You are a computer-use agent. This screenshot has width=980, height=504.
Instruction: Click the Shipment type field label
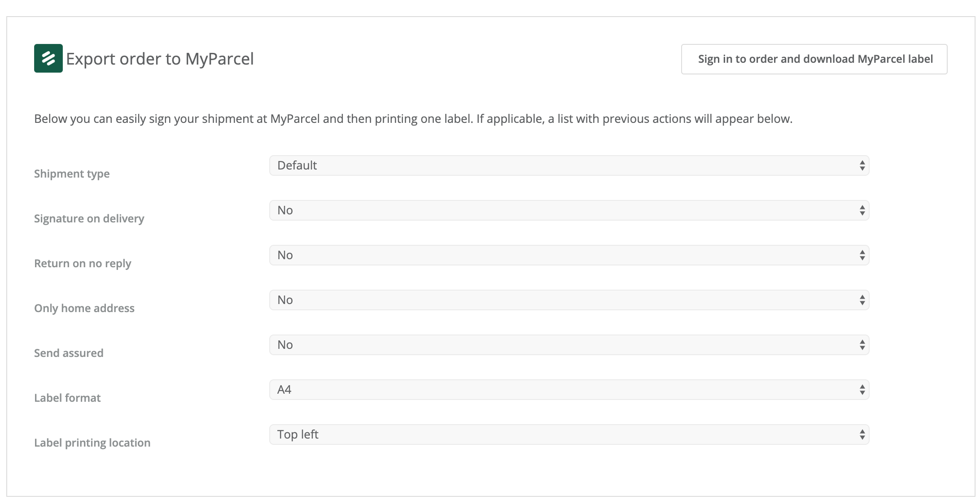[72, 174]
